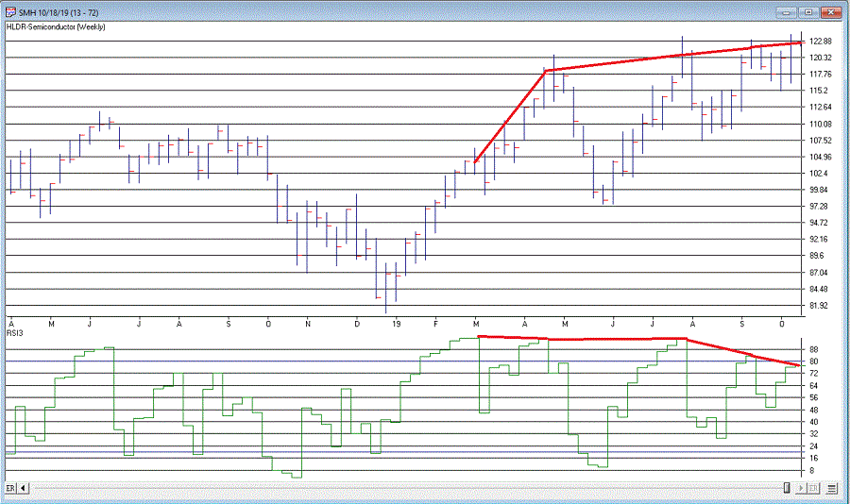The image size is (850, 504).
Task: Click the 89.6 price axis label
Action: point(816,255)
